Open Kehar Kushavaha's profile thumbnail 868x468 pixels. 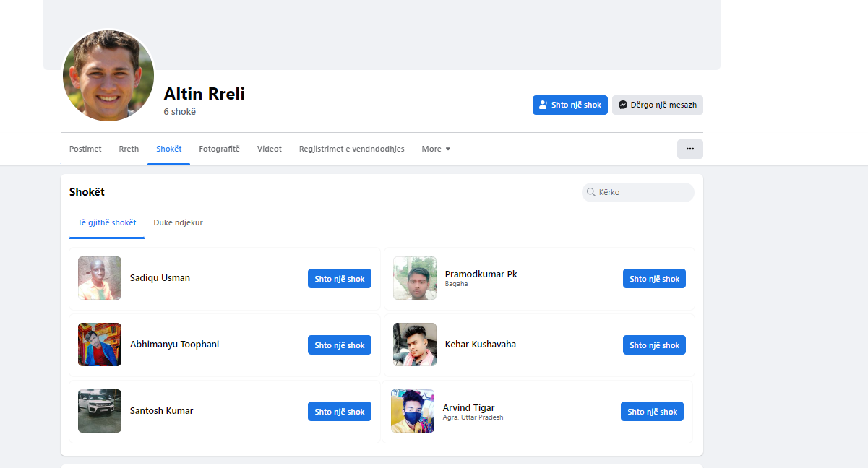point(415,344)
